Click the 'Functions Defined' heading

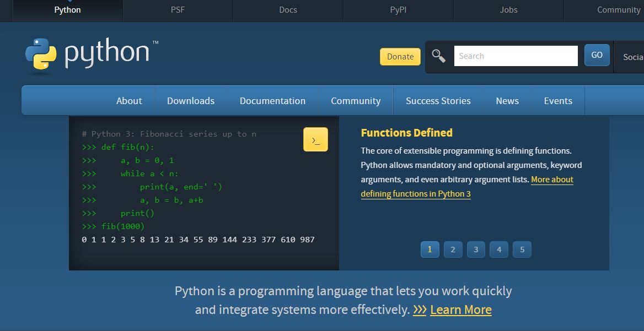406,133
